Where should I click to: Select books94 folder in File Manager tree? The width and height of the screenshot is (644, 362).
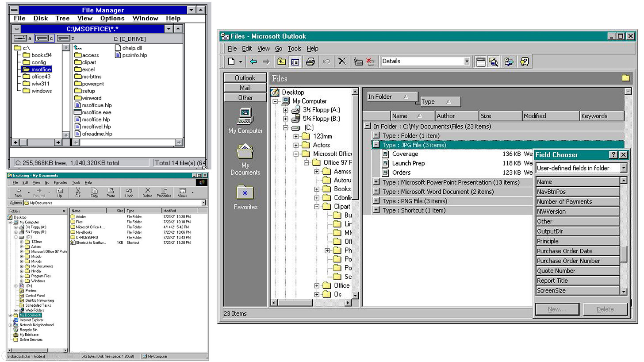tap(36, 55)
